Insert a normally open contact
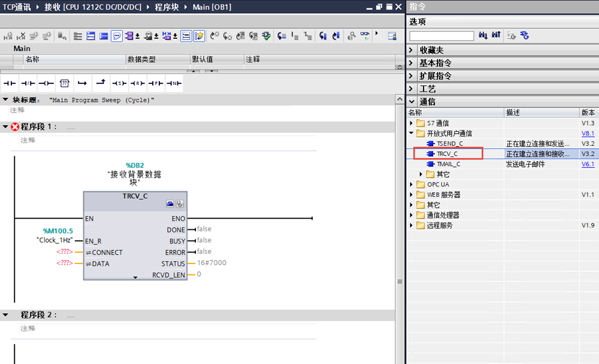 10,83
